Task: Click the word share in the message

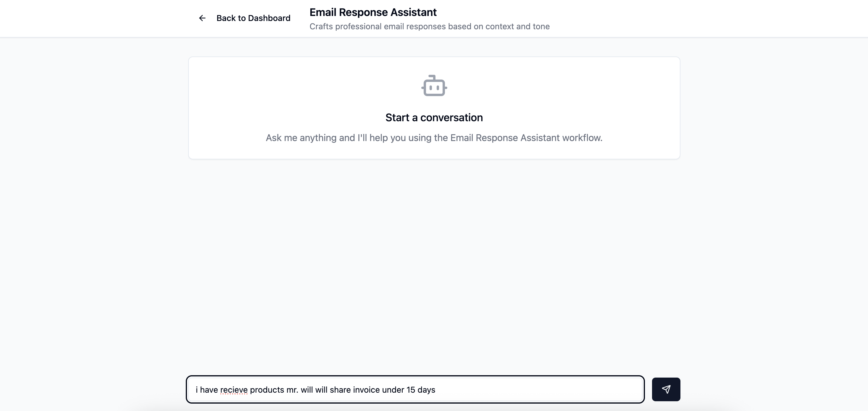Action: pyautogui.click(x=340, y=390)
